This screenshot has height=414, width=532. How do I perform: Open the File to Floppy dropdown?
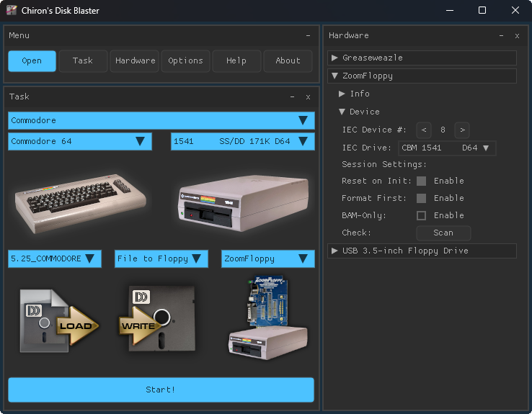(x=161, y=258)
